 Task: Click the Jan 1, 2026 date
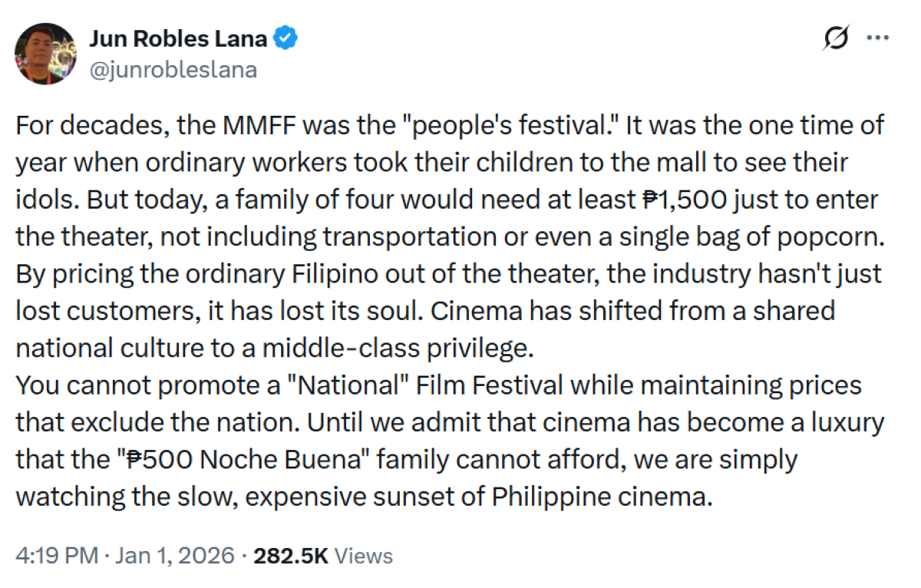[x=174, y=555]
